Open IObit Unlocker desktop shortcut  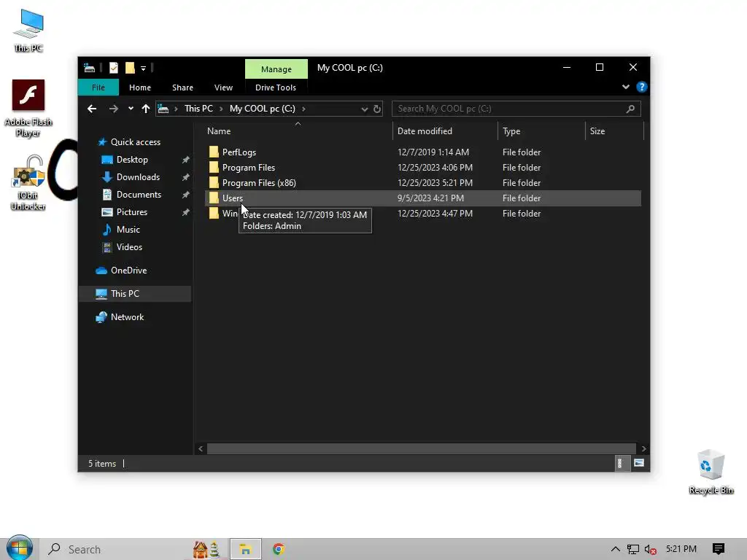click(28, 183)
